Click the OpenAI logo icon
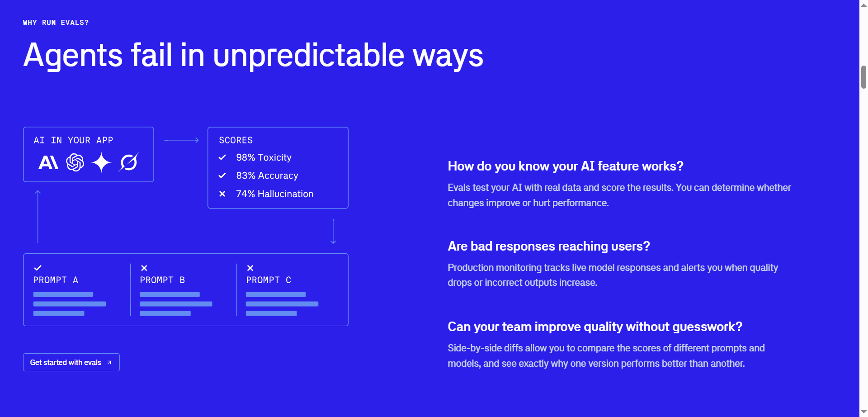The height and width of the screenshot is (417, 868). (x=75, y=163)
